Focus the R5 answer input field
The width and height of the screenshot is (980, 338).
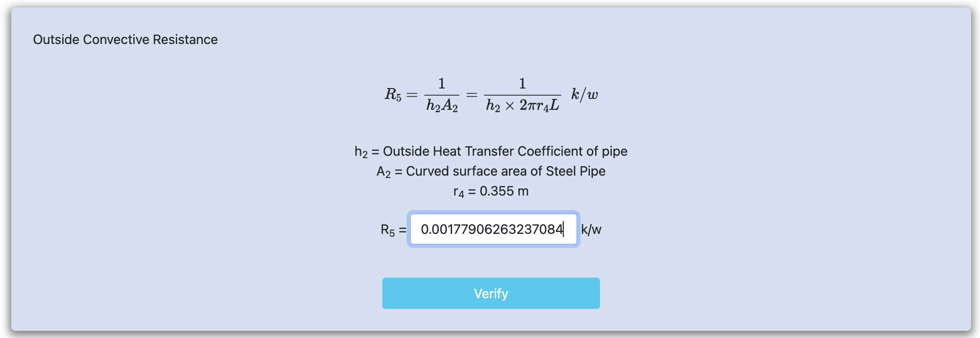[493, 230]
